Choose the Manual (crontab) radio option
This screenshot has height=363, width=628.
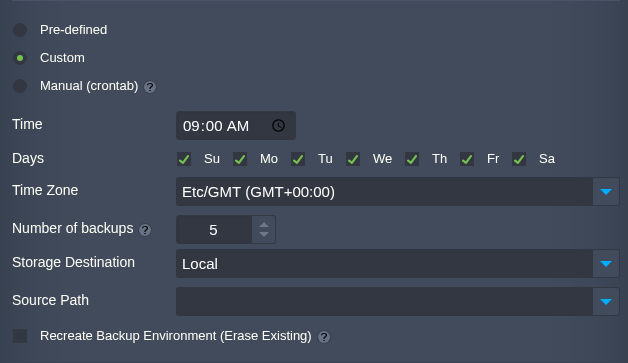coord(20,86)
